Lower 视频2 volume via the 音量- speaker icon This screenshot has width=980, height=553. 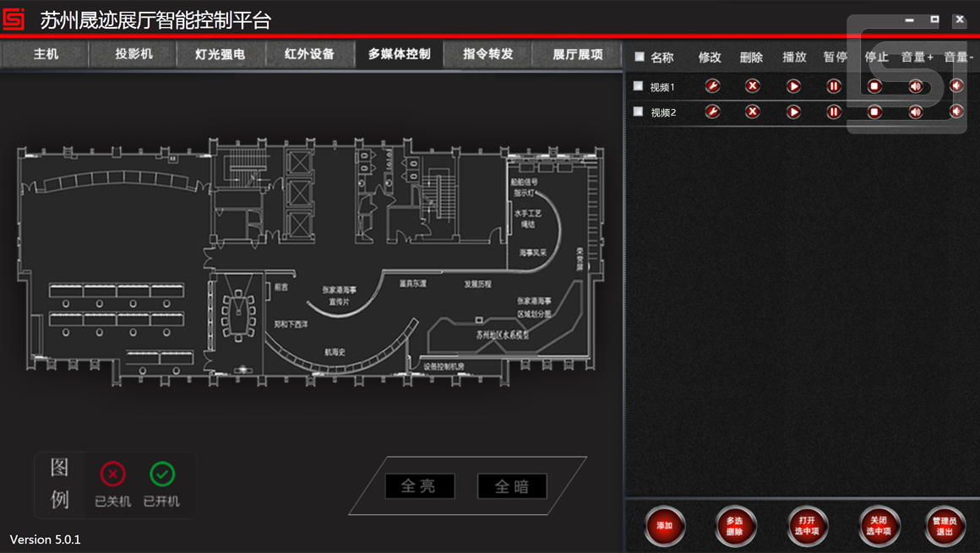tap(955, 111)
